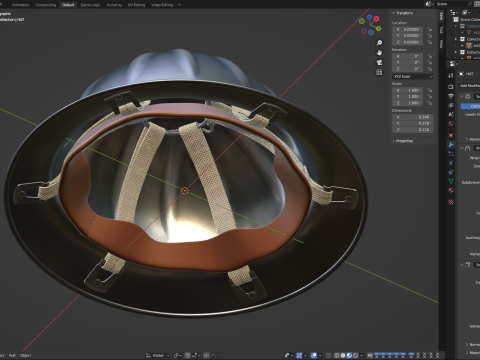Image resolution: width=480 pixels, height=360 pixels.
Task: Toggle lock on Location Z
Action: click(x=430, y=42)
